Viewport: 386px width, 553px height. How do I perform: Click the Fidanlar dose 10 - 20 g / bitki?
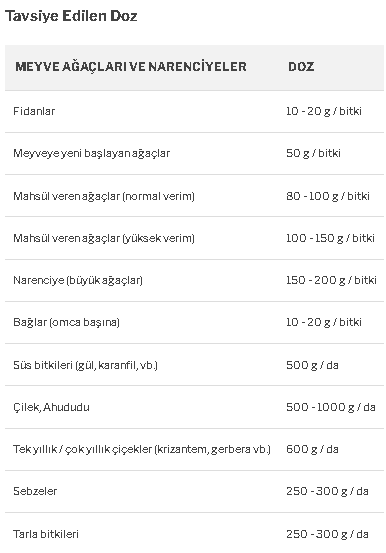[324, 111]
